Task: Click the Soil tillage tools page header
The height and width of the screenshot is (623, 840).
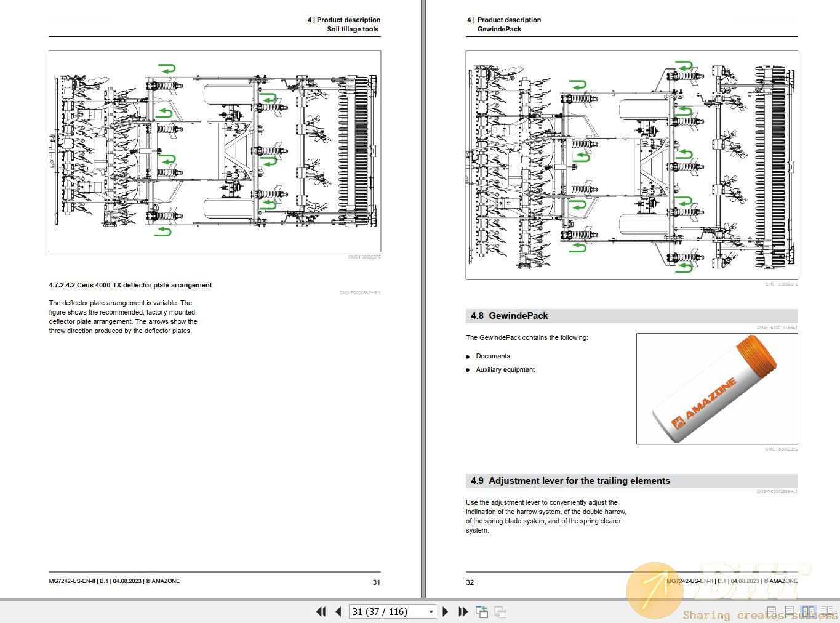Action: tap(353, 29)
